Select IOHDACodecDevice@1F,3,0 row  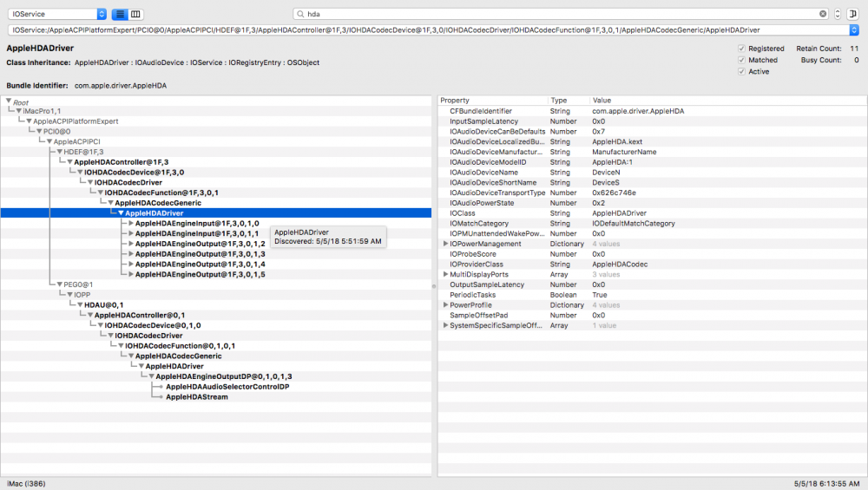(216, 172)
